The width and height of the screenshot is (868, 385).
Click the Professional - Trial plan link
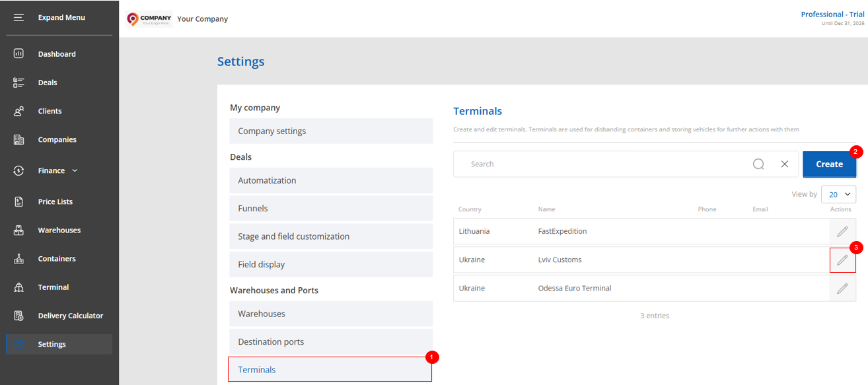pos(832,14)
